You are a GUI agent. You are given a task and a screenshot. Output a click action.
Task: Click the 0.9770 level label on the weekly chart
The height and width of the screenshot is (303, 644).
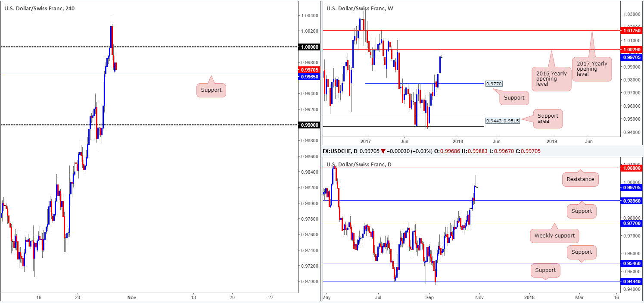point(494,83)
